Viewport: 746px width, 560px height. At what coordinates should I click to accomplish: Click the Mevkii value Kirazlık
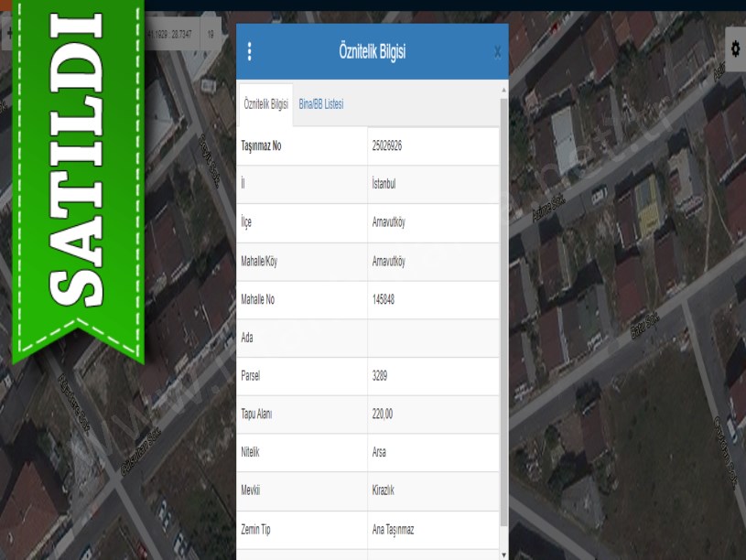384,490
